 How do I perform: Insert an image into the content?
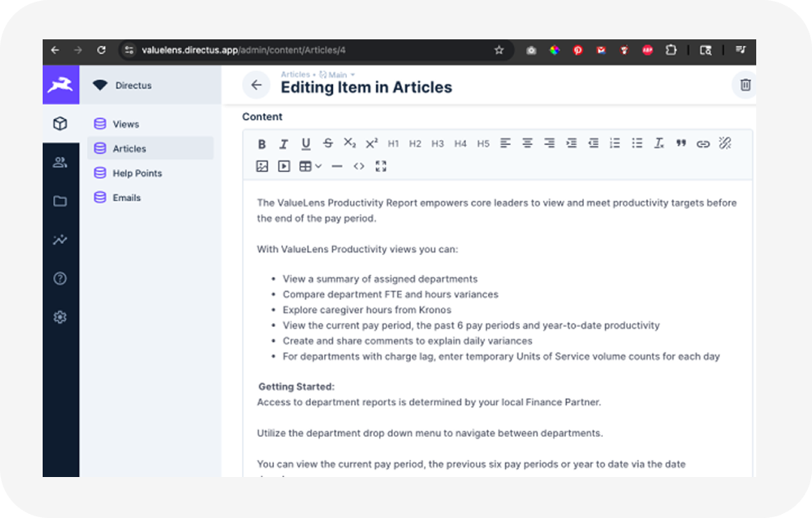click(x=262, y=166)
